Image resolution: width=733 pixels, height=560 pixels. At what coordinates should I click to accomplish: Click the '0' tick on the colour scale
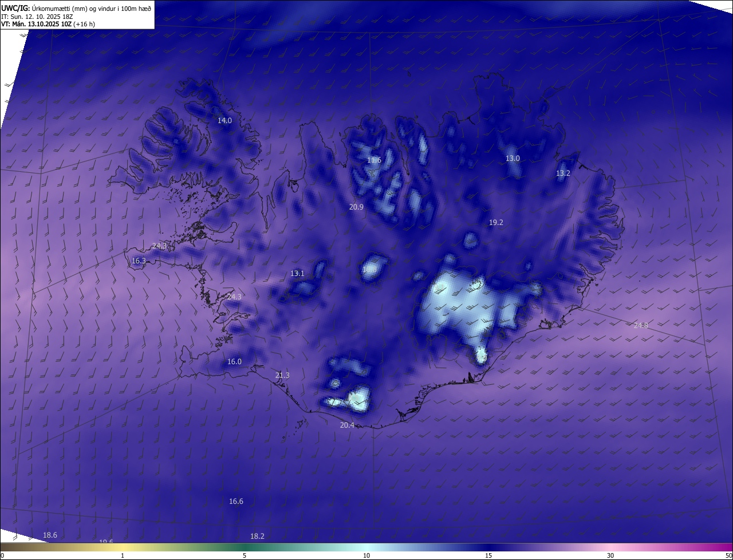coord(2,556)
